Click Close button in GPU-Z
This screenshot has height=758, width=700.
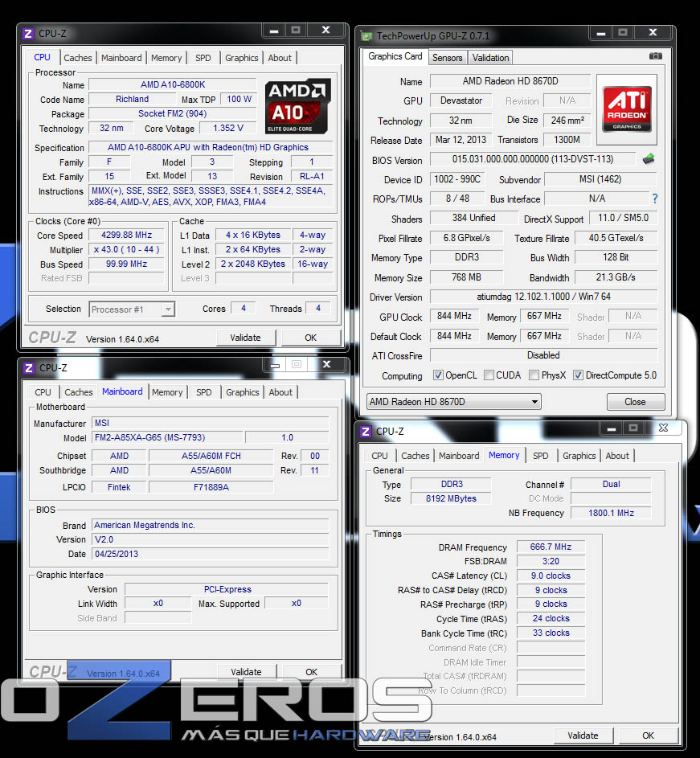635,402
